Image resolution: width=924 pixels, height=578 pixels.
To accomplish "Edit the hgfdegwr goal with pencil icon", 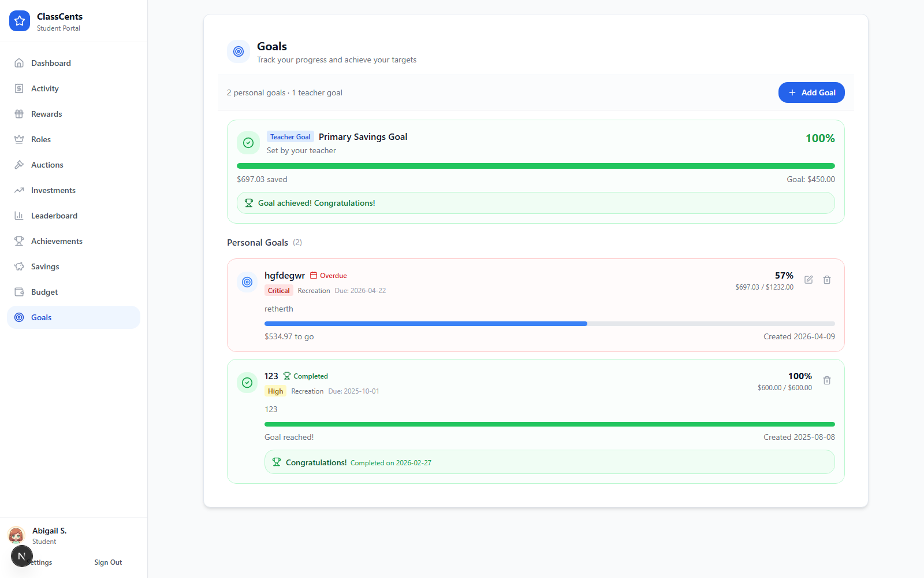I will click(x=808, y=280).
